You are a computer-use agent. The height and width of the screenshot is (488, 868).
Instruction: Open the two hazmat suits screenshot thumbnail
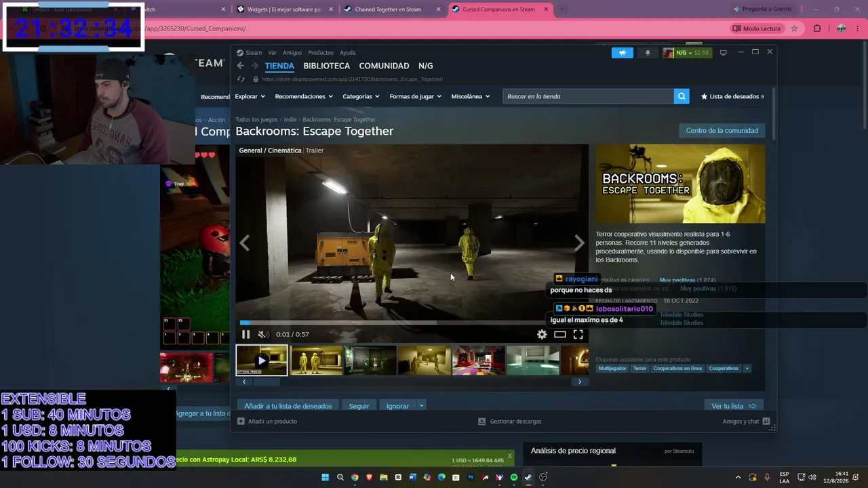coord(316,360)
